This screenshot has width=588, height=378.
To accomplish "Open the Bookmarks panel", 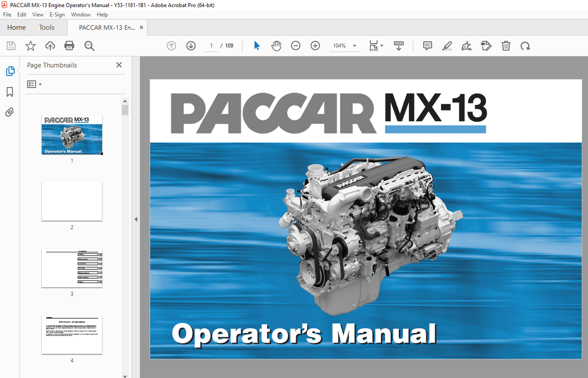I will pyautogui.click(x=9, y=92).
